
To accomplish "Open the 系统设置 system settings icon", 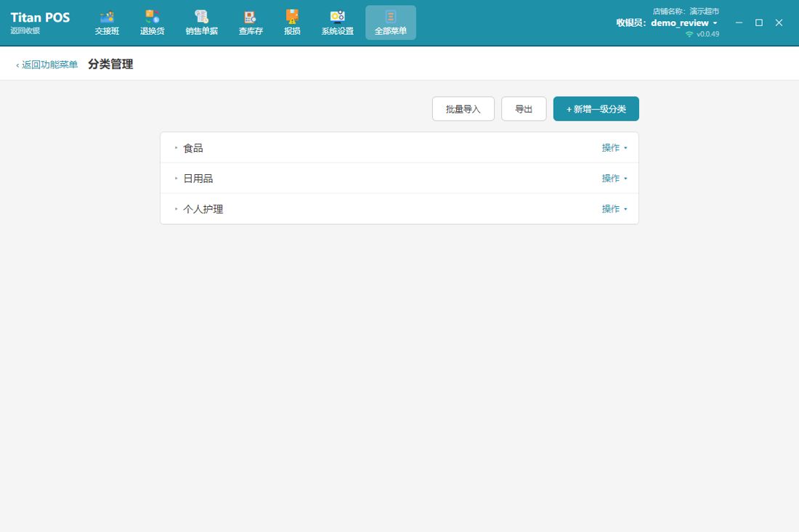I will click(x=337, y=23).
